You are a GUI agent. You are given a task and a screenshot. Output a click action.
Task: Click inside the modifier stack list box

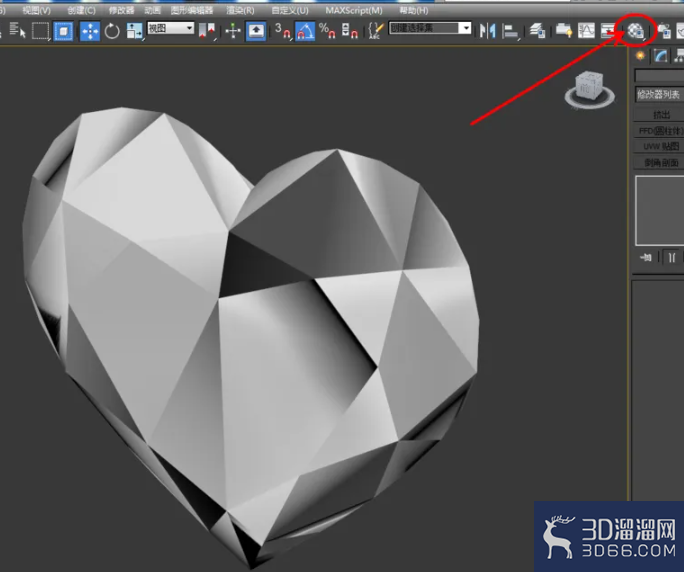(660, 211)
